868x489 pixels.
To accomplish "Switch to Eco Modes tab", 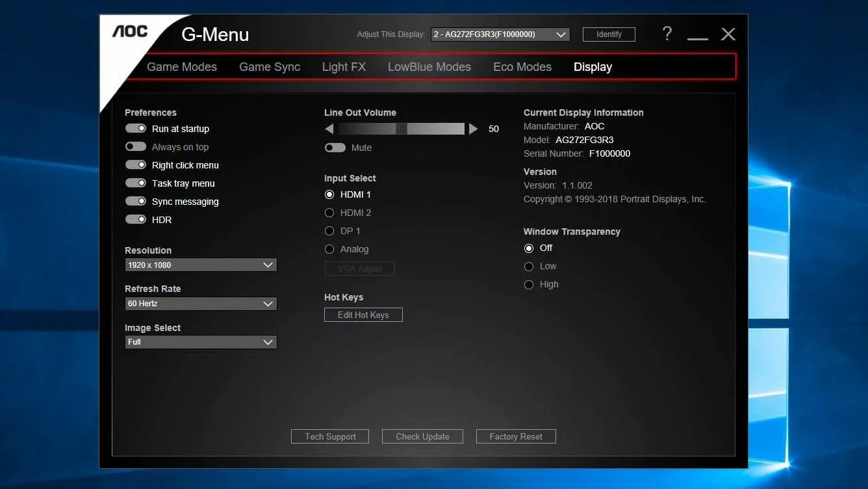I will point(522,67).
